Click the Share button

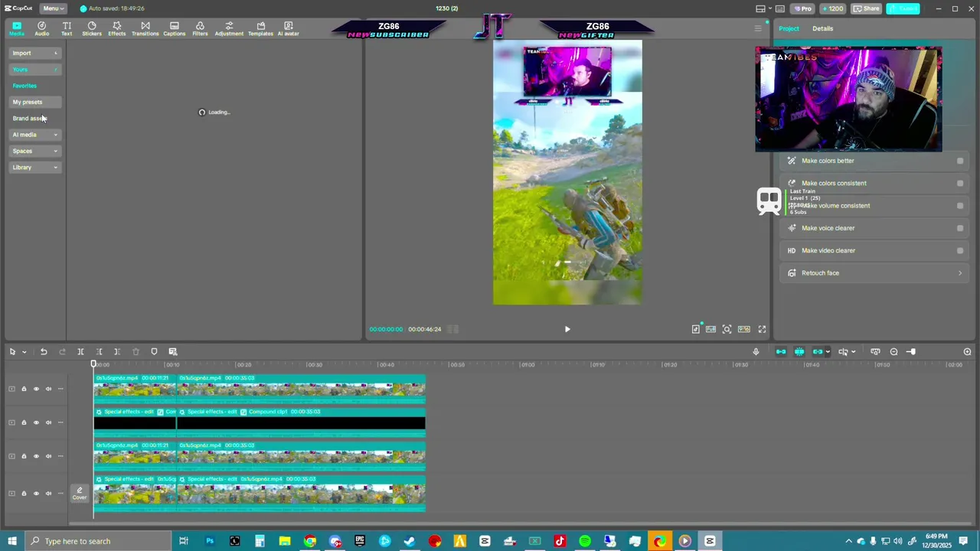click(x=867, y=8)
